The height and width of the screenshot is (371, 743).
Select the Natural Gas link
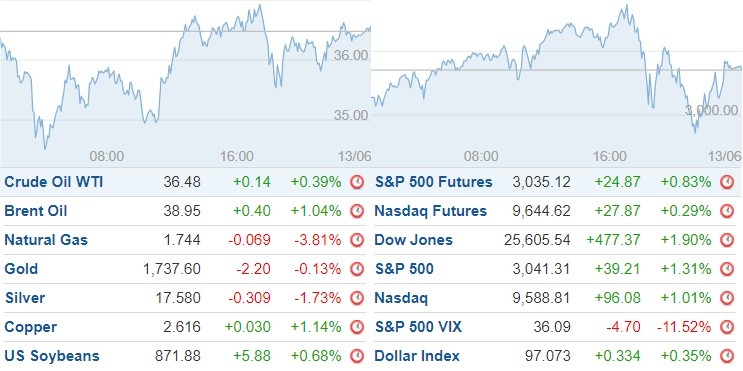point(46,240)
